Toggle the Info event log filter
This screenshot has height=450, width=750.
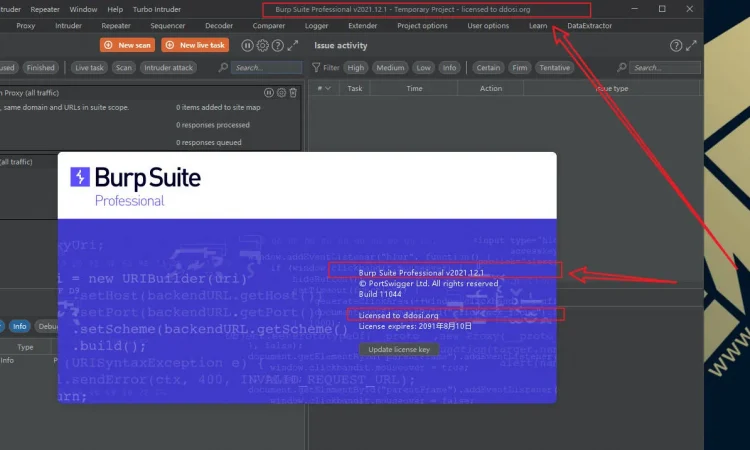point(20,326)
